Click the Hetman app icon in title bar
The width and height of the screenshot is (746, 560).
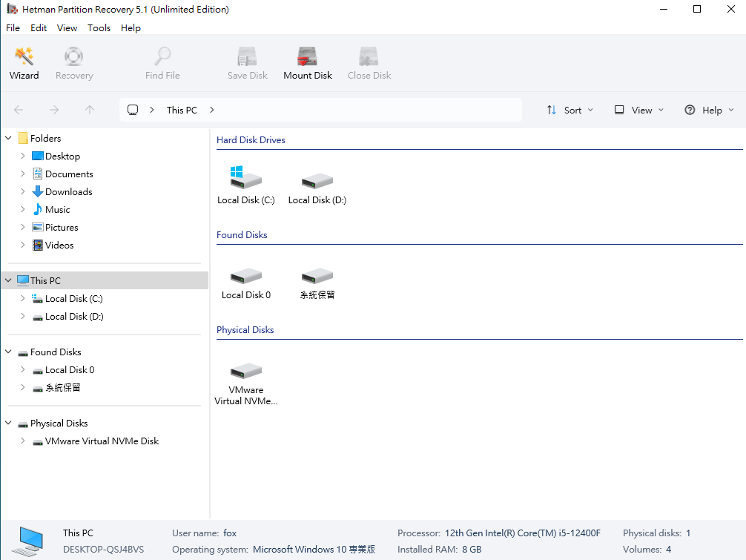pyautogui.click(x=12, y=9)
